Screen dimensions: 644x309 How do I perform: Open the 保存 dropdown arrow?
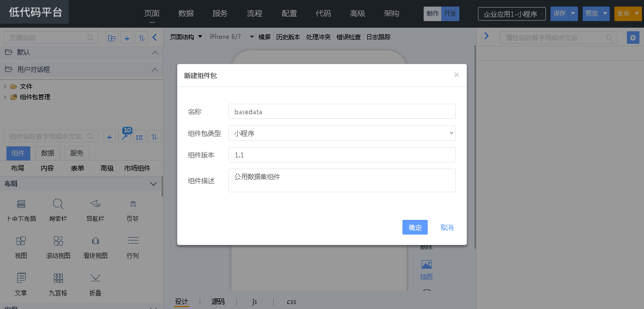(x=573, y=14)
